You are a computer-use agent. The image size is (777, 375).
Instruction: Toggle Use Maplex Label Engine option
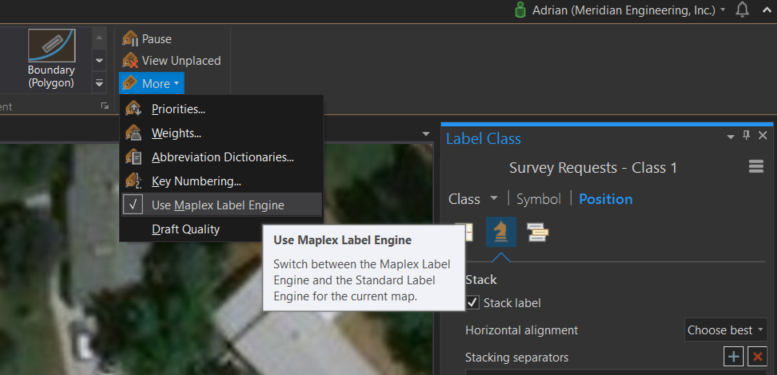click(221, 205)
